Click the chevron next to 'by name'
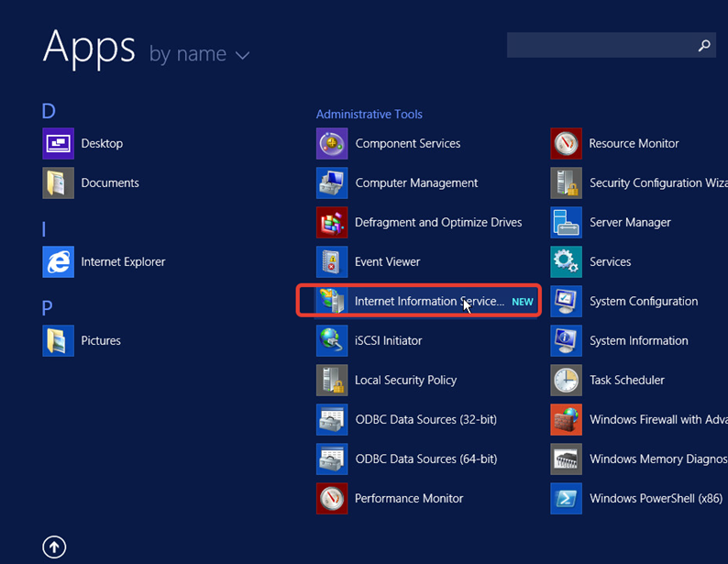This screenshot has height=564, width=728. 242,56
